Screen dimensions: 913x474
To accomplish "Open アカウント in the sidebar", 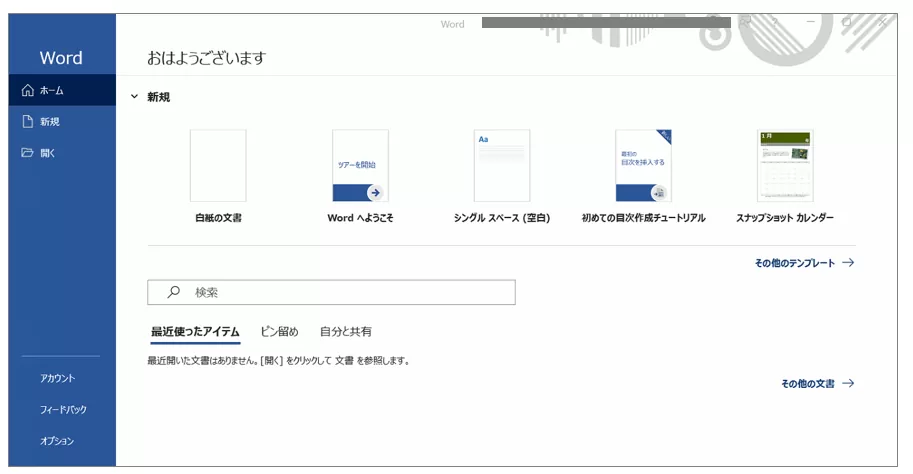I will pyautogui.click(x=57, y=378).
